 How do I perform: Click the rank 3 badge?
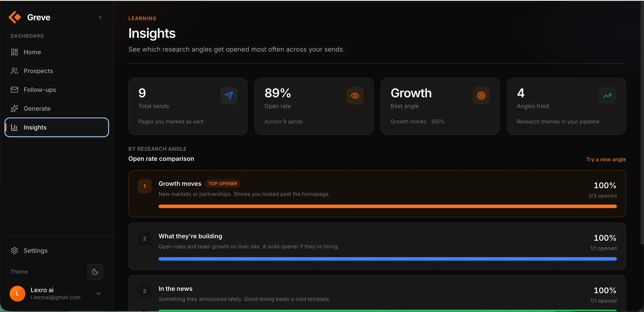[145, 291]
